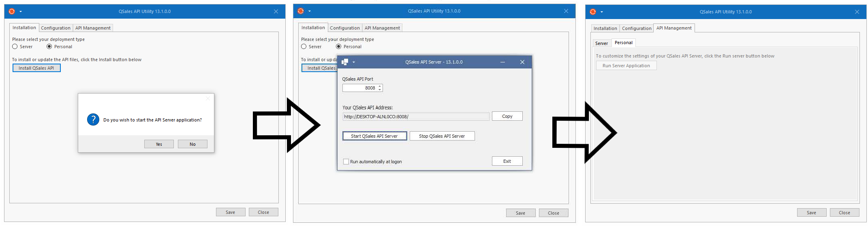
Task: Click the QSales API Address field
Action: [416, 117]
